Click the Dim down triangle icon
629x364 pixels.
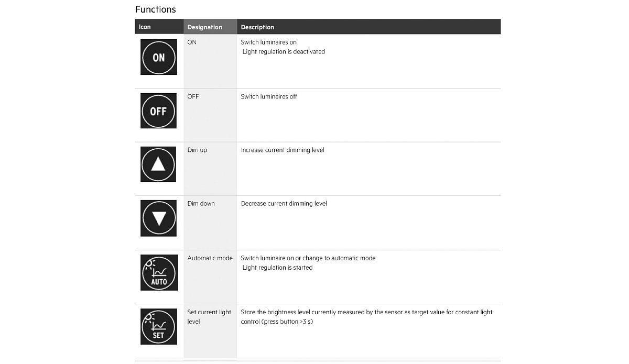click(x=158, y=218)
